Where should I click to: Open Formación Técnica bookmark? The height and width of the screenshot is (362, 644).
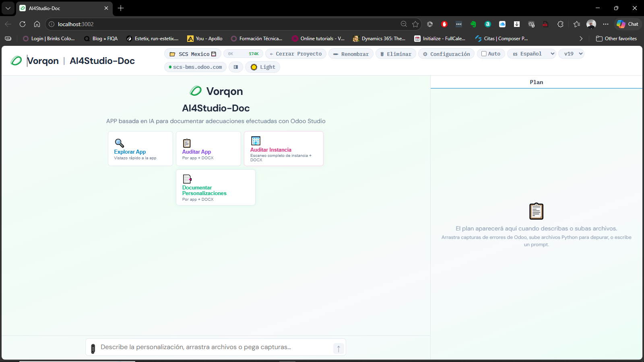click(x=257, y=39)
